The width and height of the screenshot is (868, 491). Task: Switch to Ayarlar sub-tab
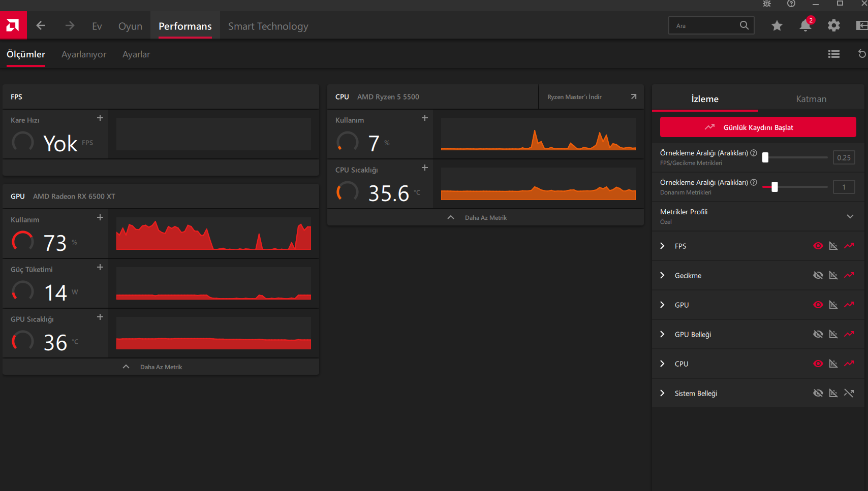tap(136, 54)
